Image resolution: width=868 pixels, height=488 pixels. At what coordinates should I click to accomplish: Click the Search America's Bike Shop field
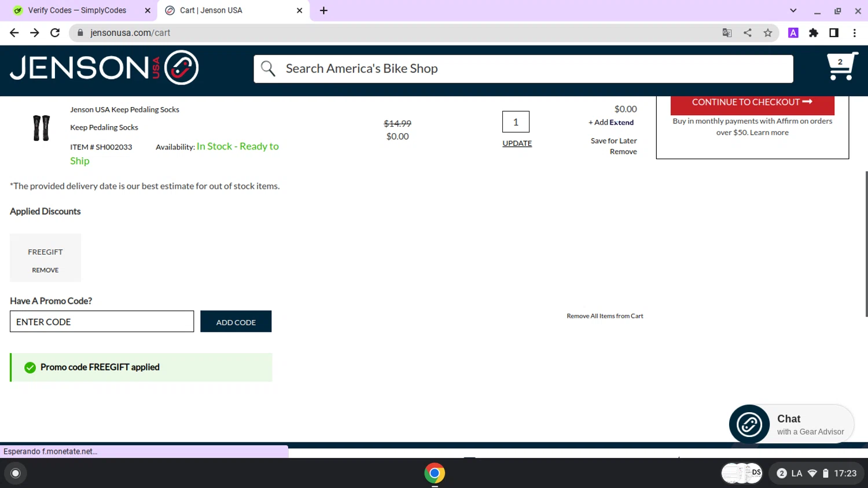tap(523, 69)
